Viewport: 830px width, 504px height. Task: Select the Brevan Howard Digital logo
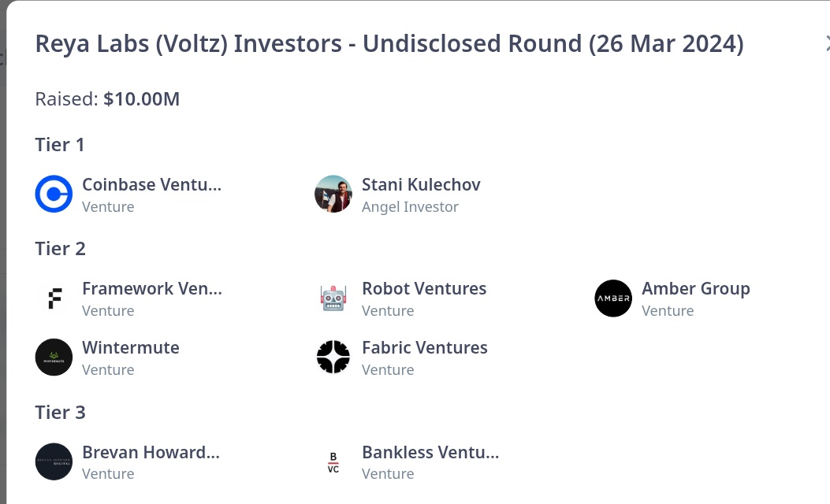[54, 461]
